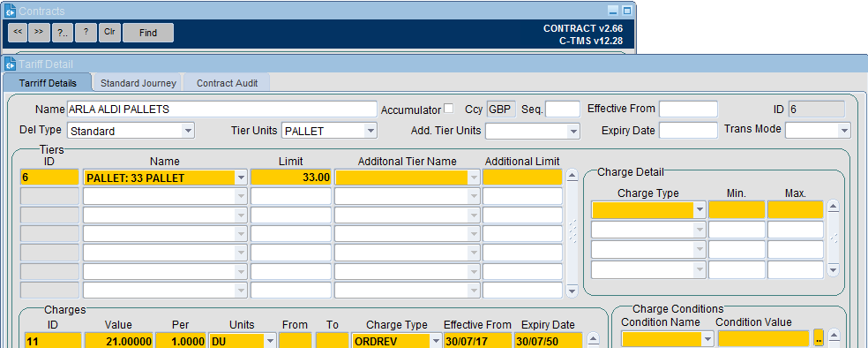Image resolution: width=868 pixels, height=348 pixels.
Task: Switch to the Standard Journey tab
Action: point(138,83)
